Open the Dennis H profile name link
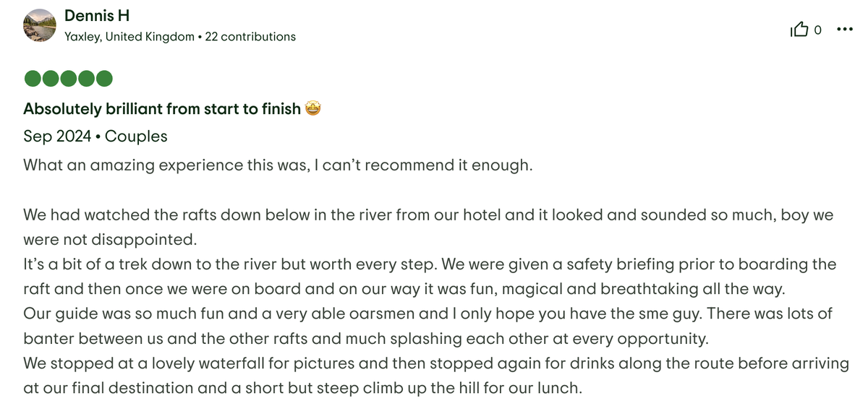The image size is (868, 401). pos(97,15)
